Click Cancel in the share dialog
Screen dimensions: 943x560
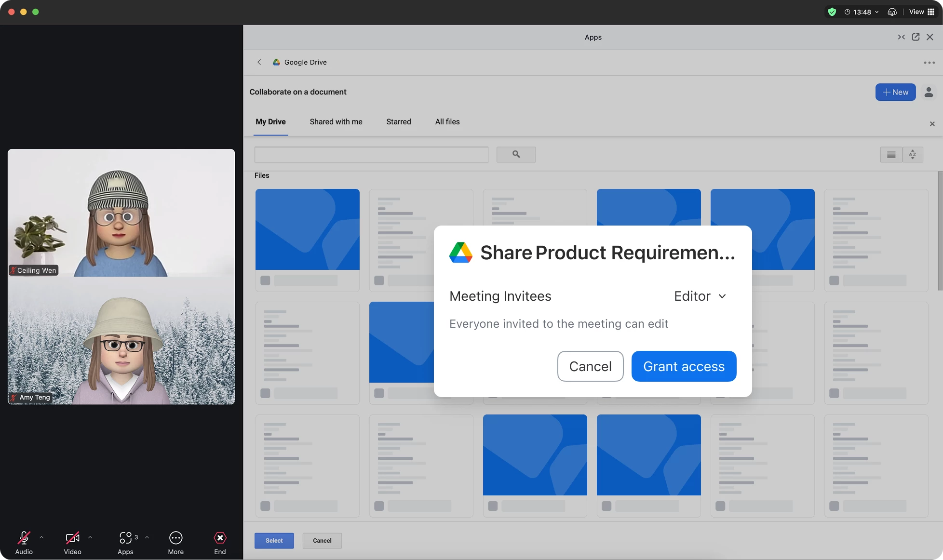(x=590, y=366)
